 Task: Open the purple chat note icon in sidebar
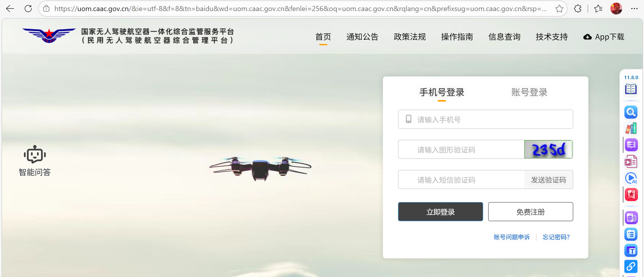coord(631,145)
